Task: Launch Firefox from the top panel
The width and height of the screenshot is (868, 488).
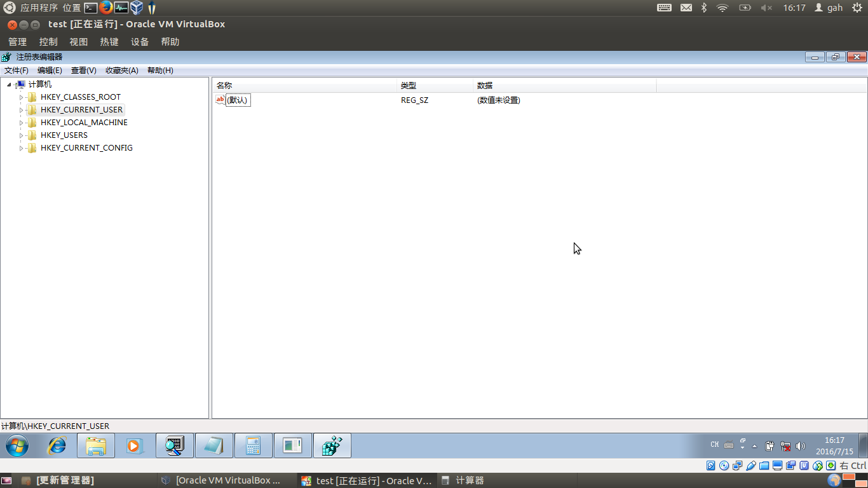Action: [x=105, y=8]
